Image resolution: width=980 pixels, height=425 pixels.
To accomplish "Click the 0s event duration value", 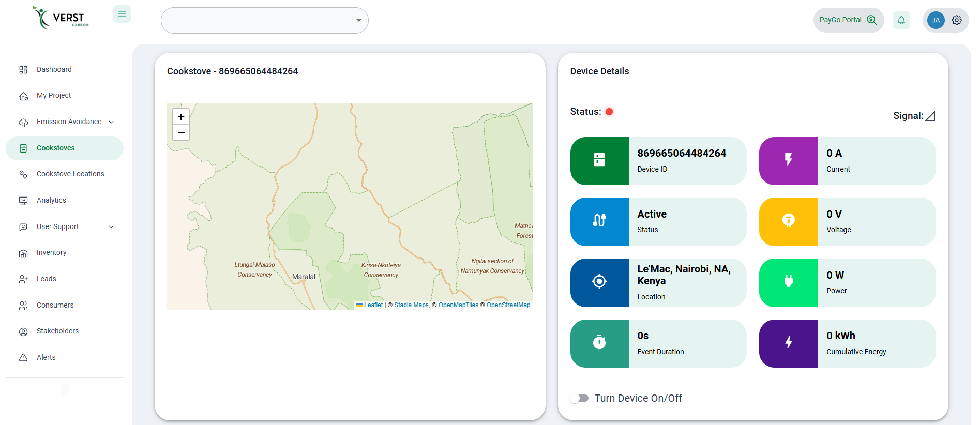I will (x=643, y=336).
